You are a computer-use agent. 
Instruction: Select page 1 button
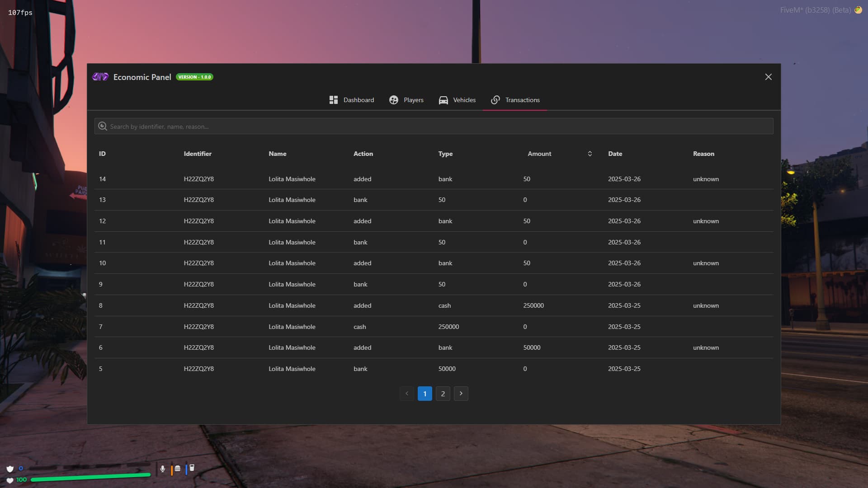(x=425, y=394)
